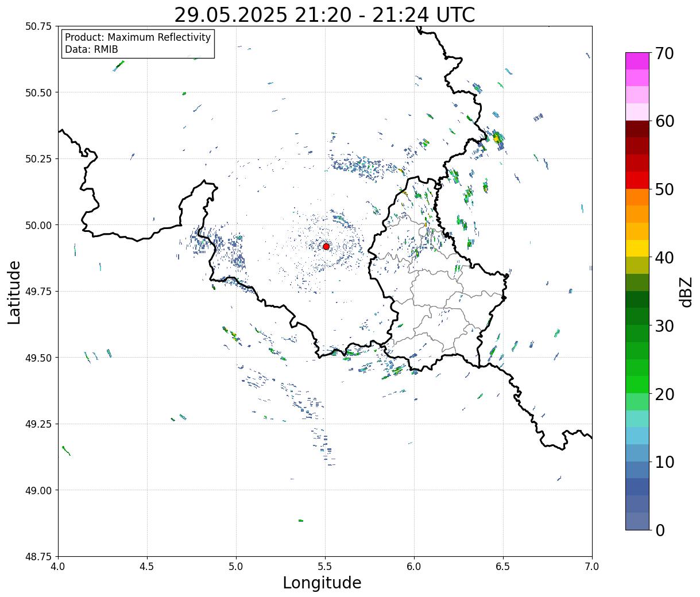Click the 5.5 longitude tick label
The width and height of the screenshot is (700, 597).
325,566
